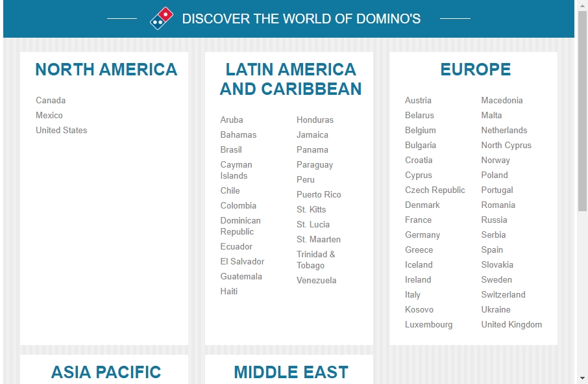Select United Kingdom link
Viewport: 588px width, 384px height.
tap(511, 324)
